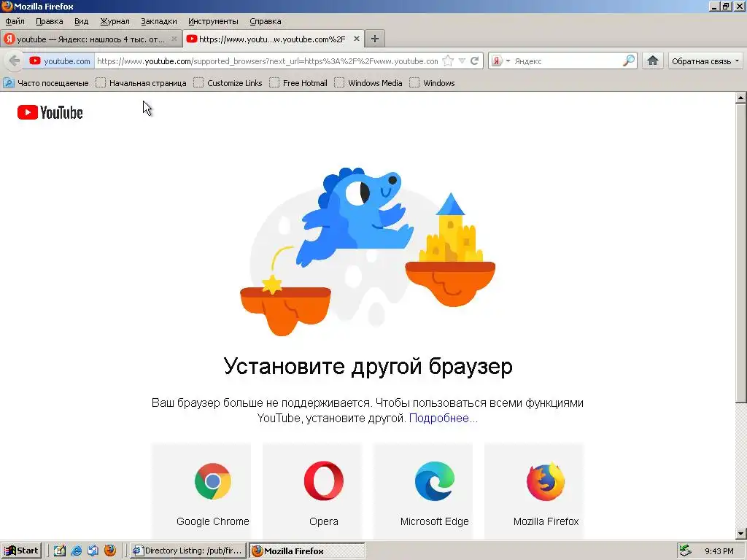The image size is (747, 560).
Task: Open the Free Hotmail bookmark
Action: pos(298,83)
